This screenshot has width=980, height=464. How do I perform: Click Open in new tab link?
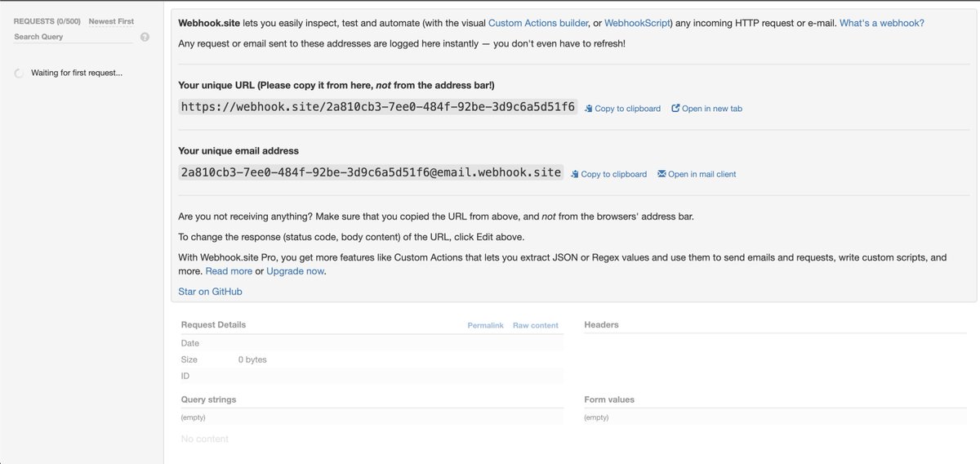click(712, 109)
